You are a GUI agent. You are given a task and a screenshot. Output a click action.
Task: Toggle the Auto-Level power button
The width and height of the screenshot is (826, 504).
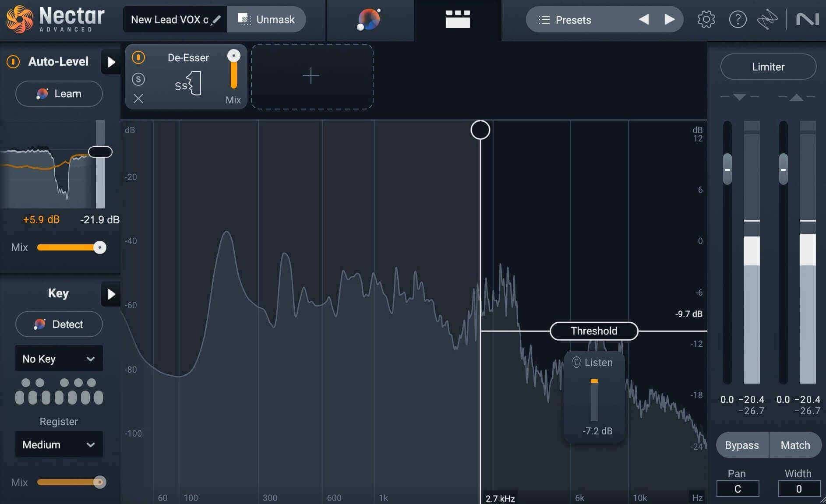[13, 62]
